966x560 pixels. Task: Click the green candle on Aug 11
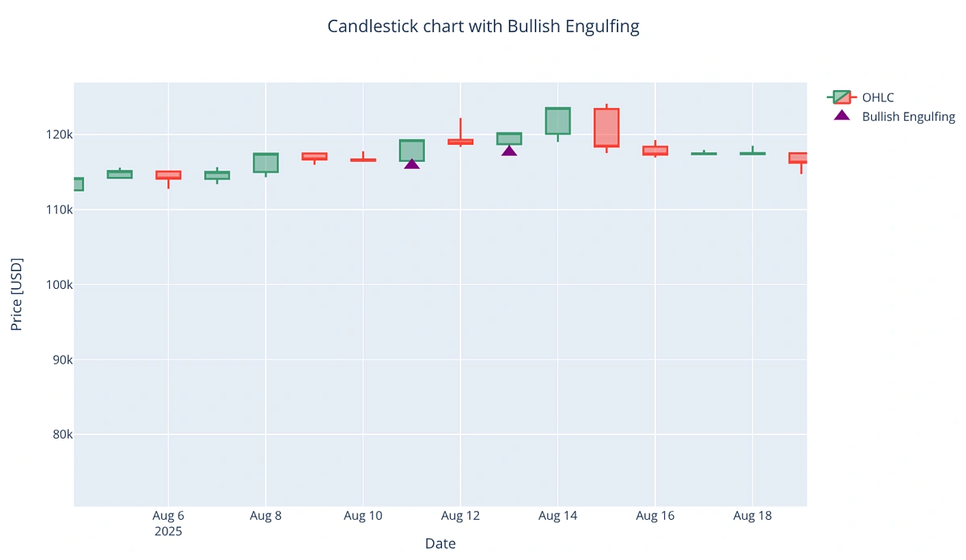[411, 149]
